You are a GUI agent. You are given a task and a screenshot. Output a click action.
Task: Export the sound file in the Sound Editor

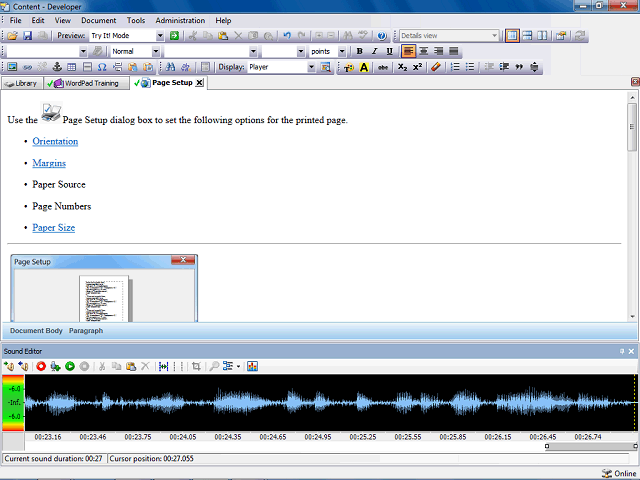[x=23, y=366]
